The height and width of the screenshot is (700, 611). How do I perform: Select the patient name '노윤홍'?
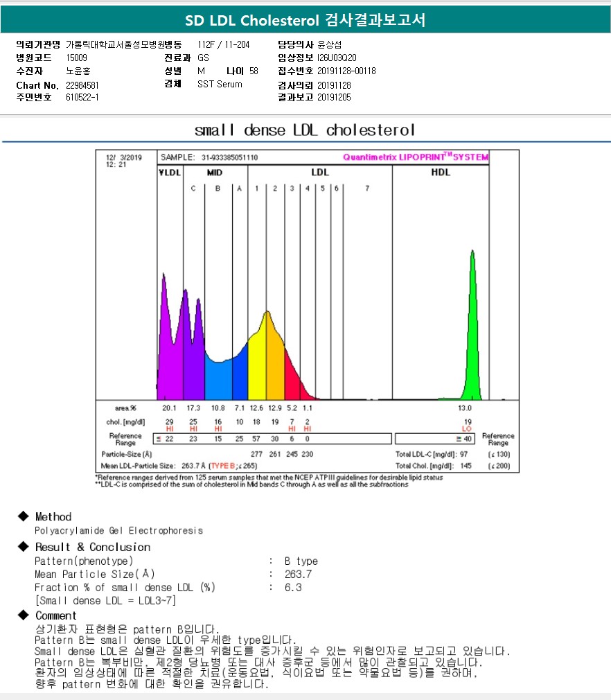(78, 71)
